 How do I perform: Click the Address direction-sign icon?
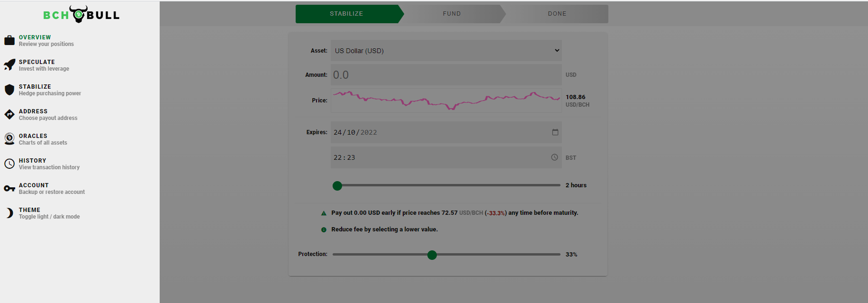[9, 114]
